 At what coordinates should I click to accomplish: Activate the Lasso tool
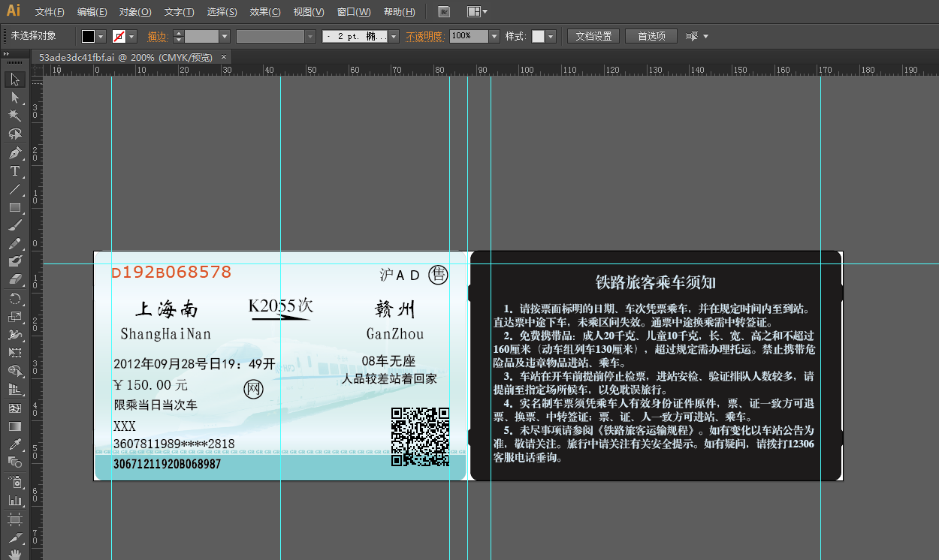14,134
